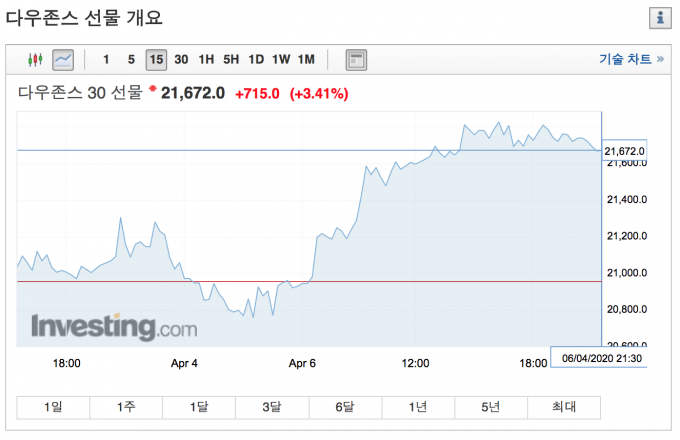The height and width of the screenshot is (440, 680).
Task: Set interval to 1H
Action: (206, 60)
